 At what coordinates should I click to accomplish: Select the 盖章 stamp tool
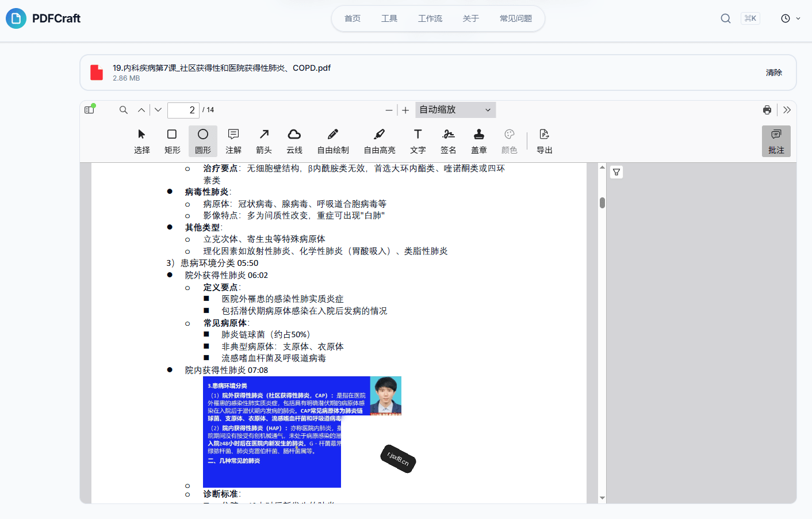tap(479, 142)
